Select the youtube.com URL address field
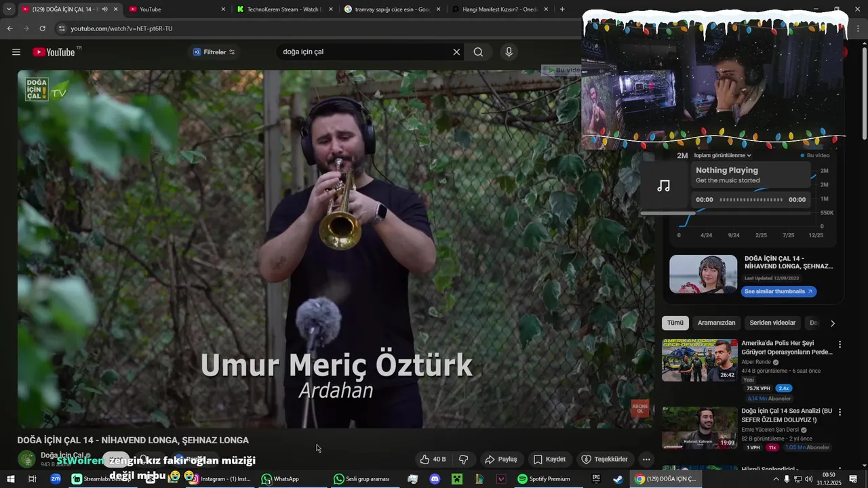868x488 pixels. [x=122, y=28]
